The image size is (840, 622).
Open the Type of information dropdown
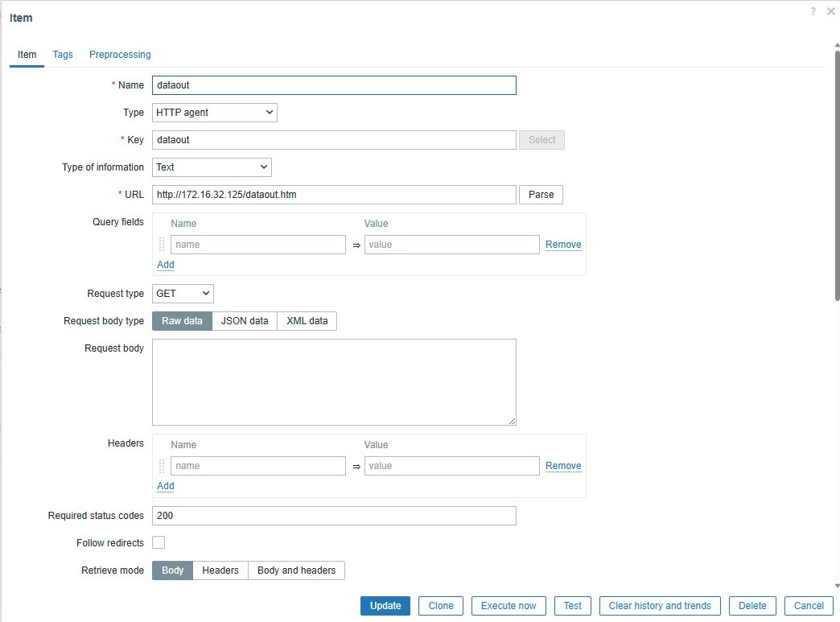[x=212, y=167]
